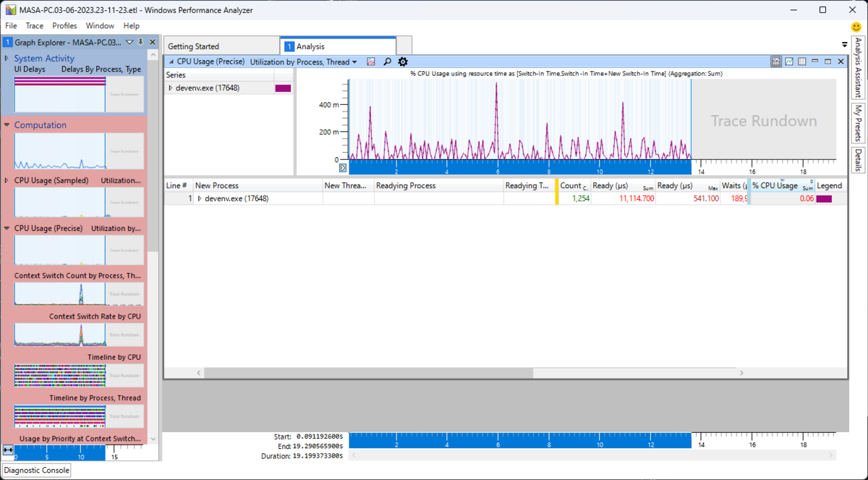
Task: Click the Graph Explorer scrollbar up arrow
Action: (153, 55)
